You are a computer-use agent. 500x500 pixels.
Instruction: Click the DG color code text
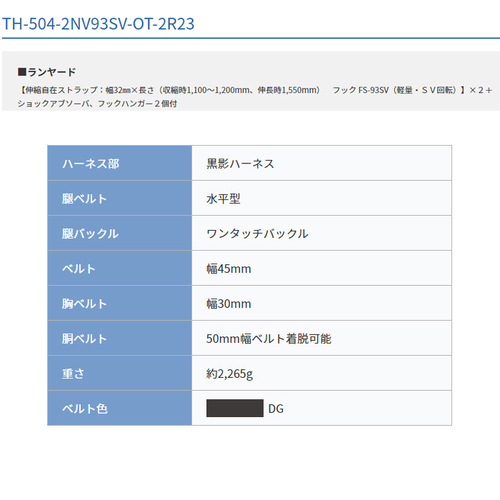pos(276,409)
